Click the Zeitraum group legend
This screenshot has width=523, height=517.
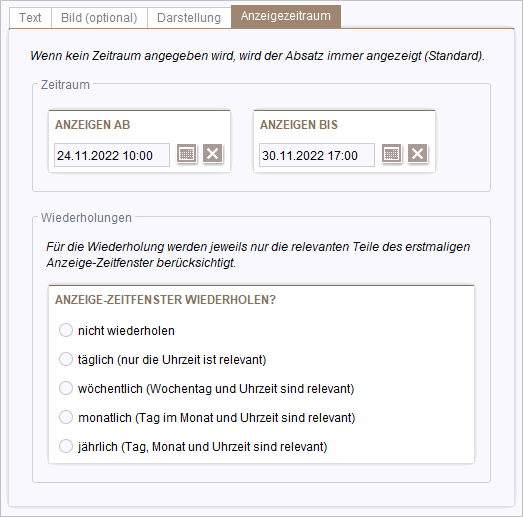click(x=65, y=85)
